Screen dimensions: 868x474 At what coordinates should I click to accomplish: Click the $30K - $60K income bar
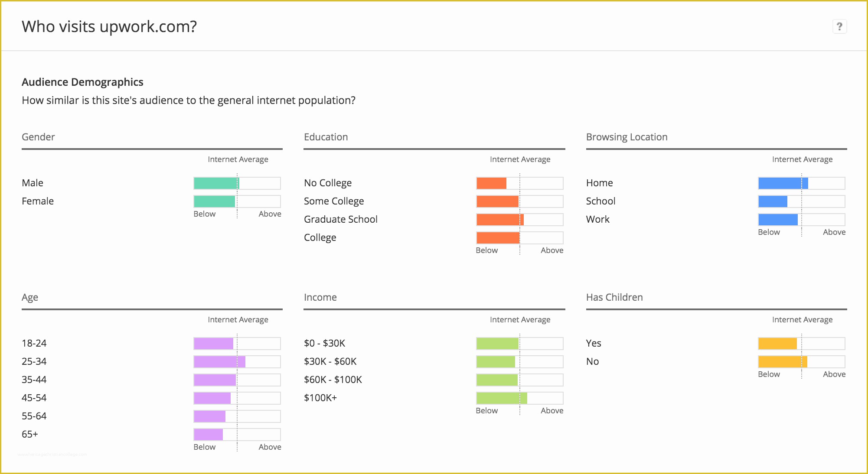pyautogui.click(x=519, y=362)
